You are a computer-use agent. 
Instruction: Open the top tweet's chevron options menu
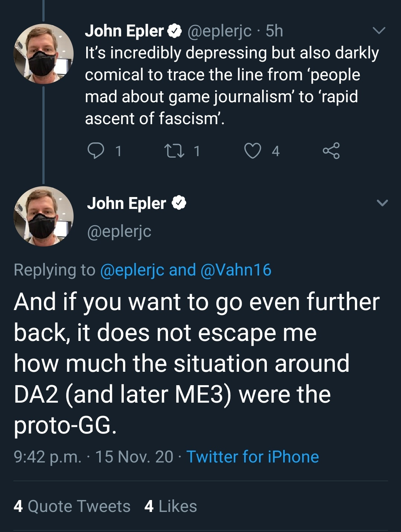(379, 30)
